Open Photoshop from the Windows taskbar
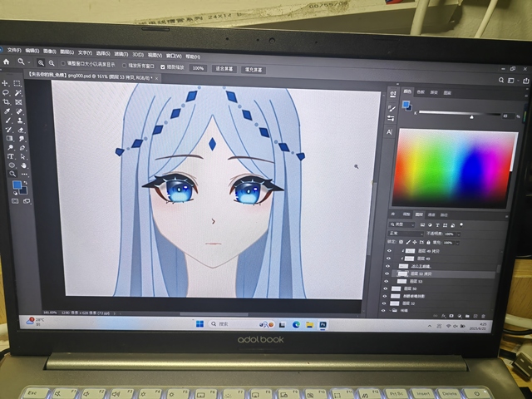This screenshot has width=532, height=399. (323, 324)
